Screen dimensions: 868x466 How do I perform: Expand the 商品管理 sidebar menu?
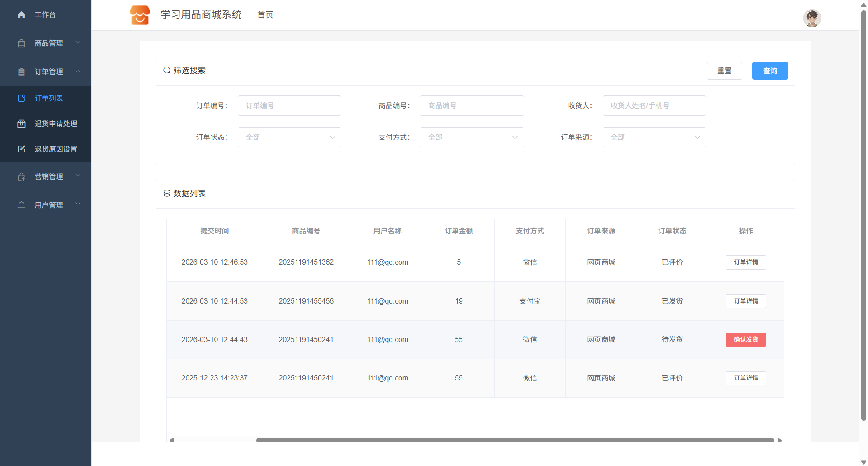[x=49, y=43]
